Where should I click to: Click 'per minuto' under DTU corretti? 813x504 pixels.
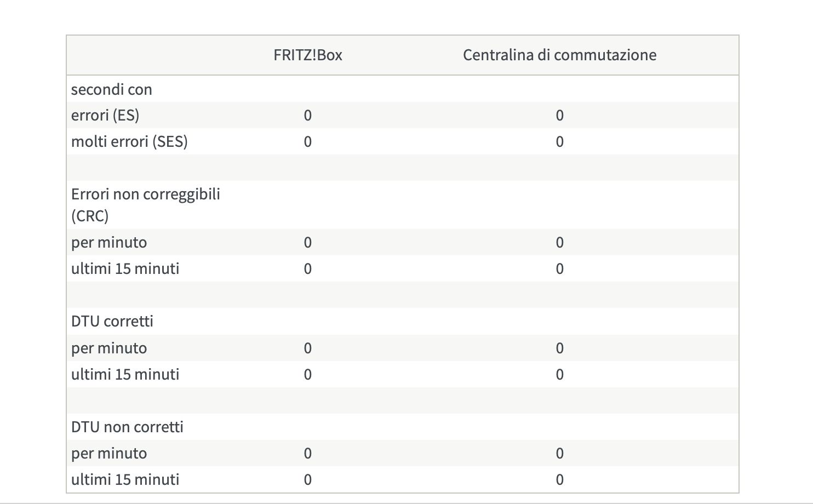(109, 348)
